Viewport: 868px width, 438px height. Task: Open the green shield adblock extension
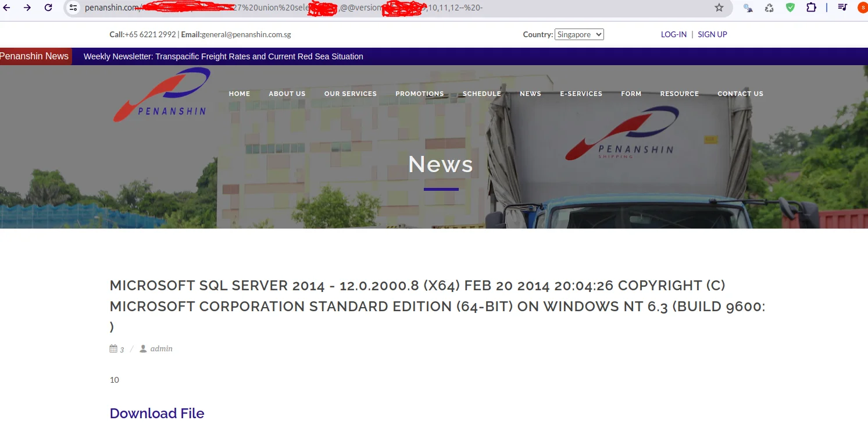(790, 8)
